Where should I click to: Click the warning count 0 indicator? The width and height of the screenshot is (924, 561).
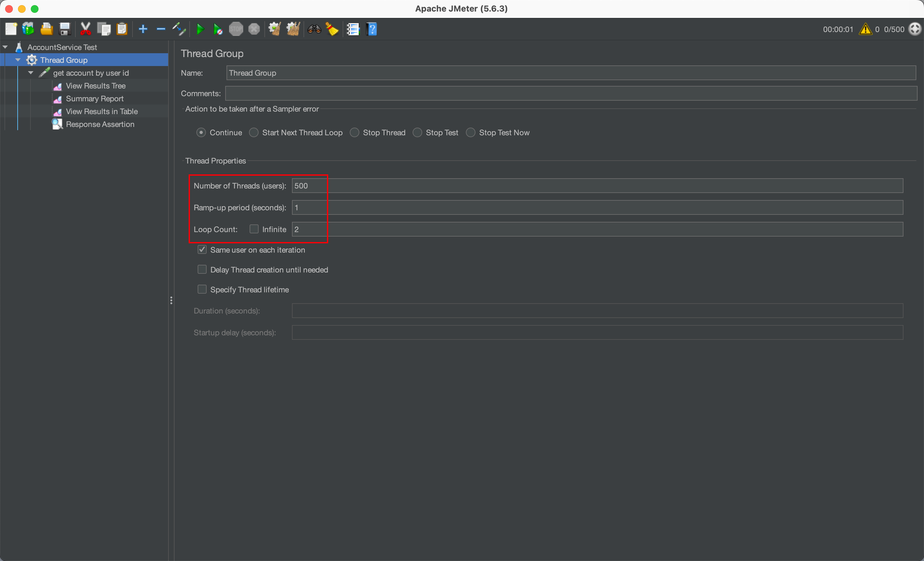coord(877,29)
